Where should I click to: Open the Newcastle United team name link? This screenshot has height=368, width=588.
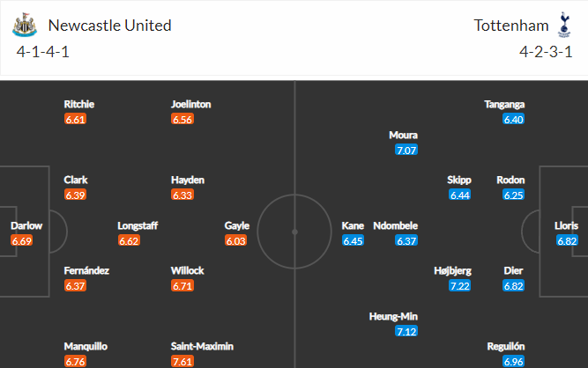point(110,26)
